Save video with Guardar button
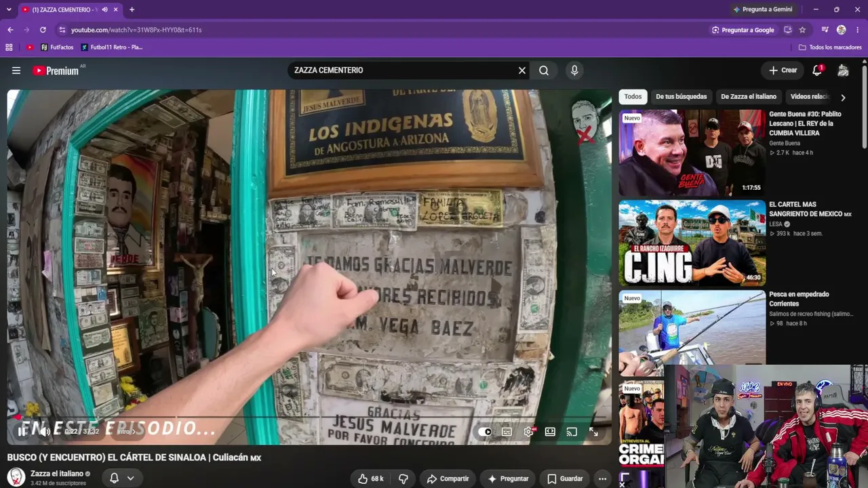The width and height of the screenshot is (868, 488). click(x=565, y=479)
